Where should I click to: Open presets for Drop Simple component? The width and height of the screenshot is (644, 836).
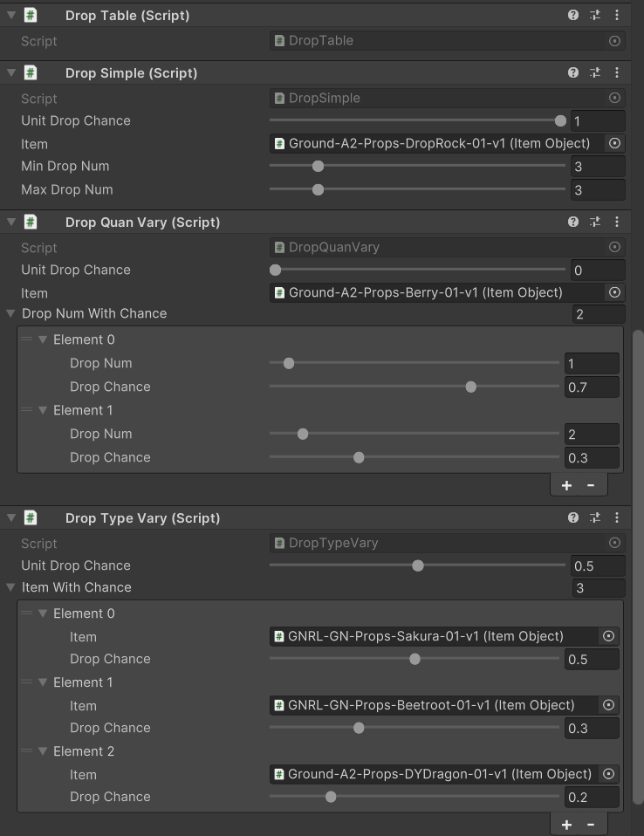pos(595,73)
